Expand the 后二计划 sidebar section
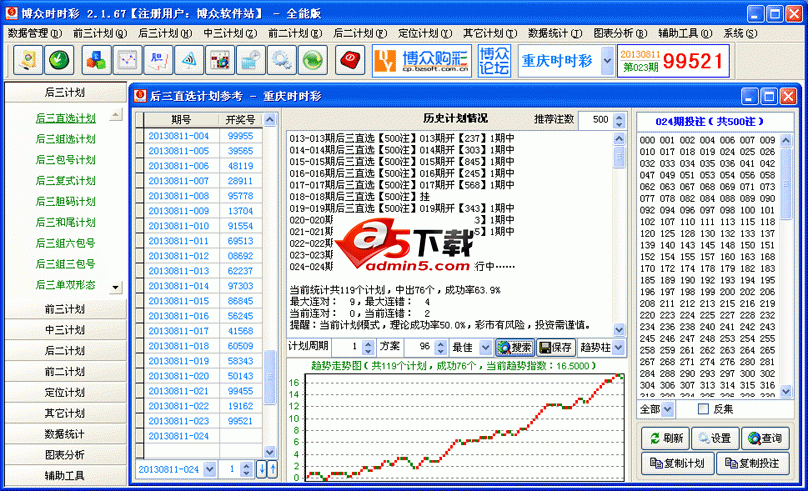The image size is (808, 491). tap(65, 351)
